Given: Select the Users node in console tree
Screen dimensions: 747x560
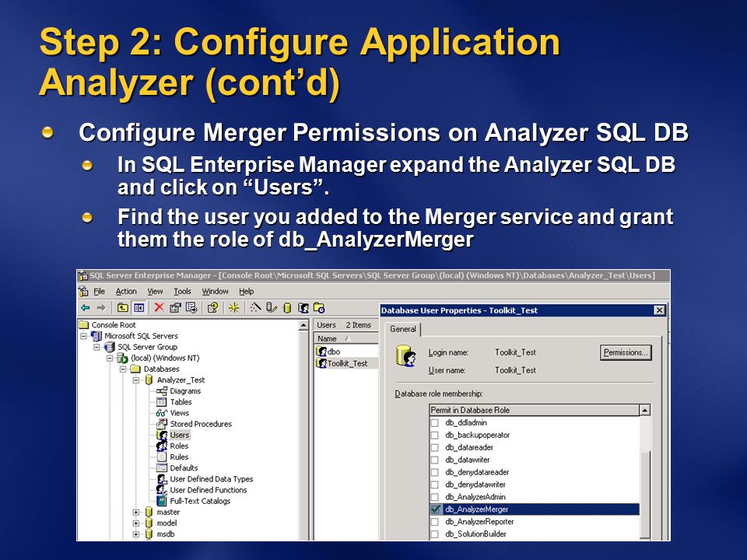Looking at the screenshot, I should (180, 435).
